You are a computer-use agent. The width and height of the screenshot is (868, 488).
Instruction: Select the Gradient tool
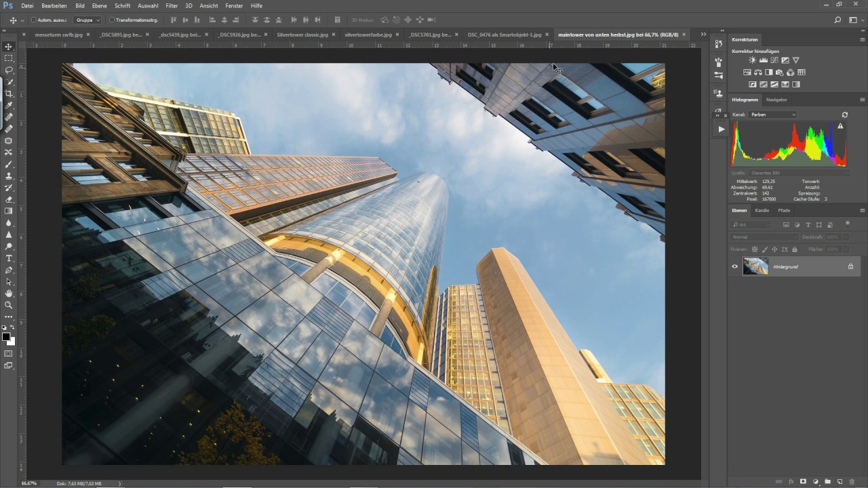pos(9,211)
